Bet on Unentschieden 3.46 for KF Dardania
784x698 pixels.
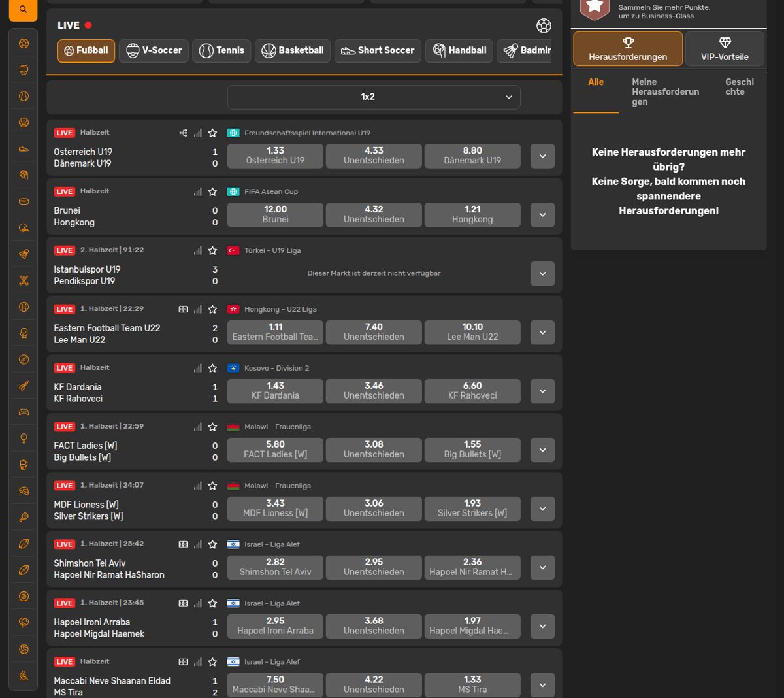(374, 391)
